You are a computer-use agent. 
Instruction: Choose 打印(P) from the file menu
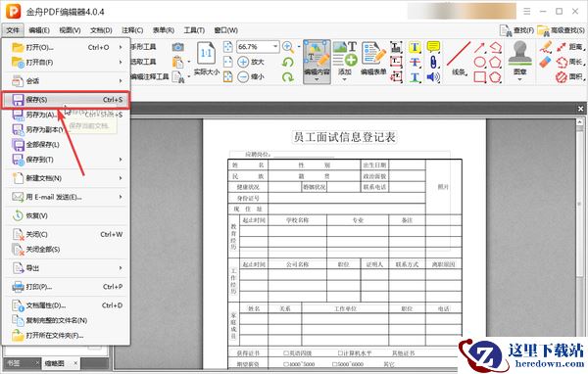click(67, 287)
